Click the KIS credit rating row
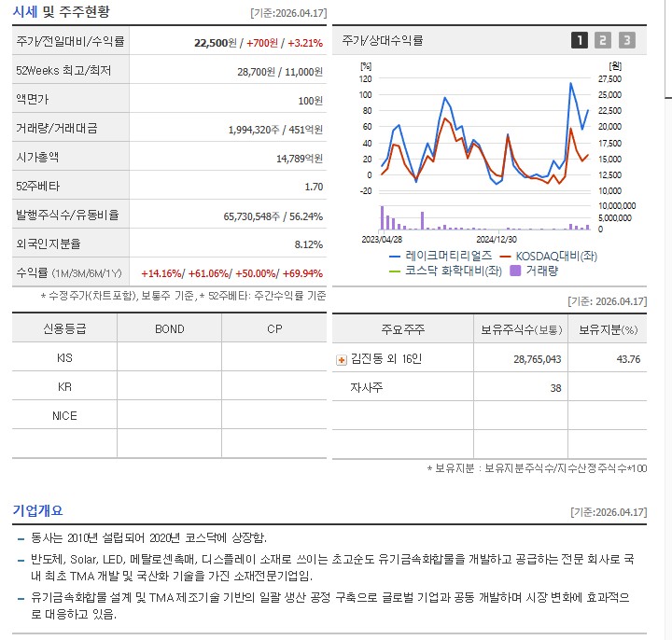The width and height of the screenshot is (672, 640). pos(169,357)
